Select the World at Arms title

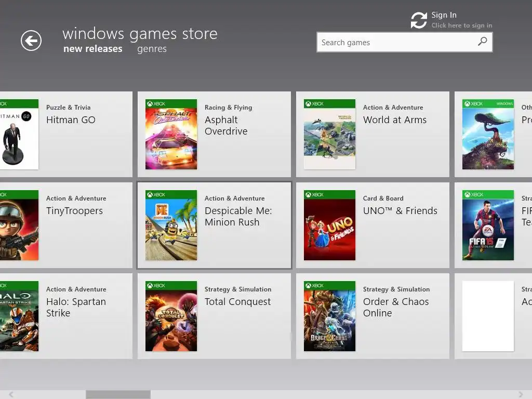click(x=395, y=120)
